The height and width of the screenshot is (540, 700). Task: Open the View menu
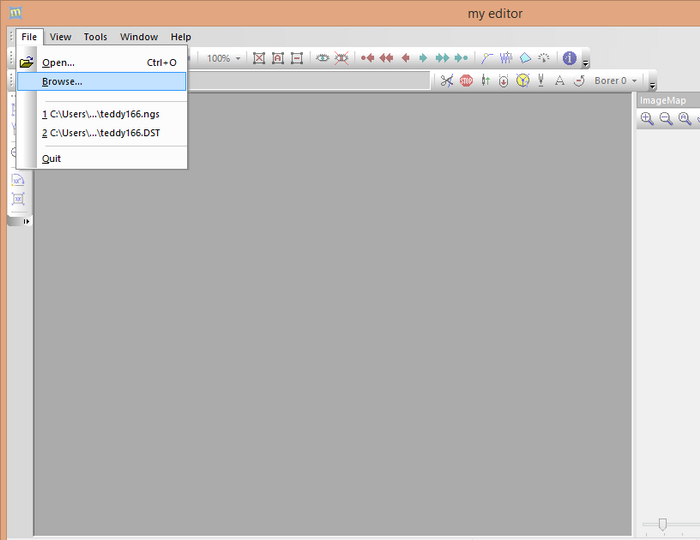click(60, 37)
